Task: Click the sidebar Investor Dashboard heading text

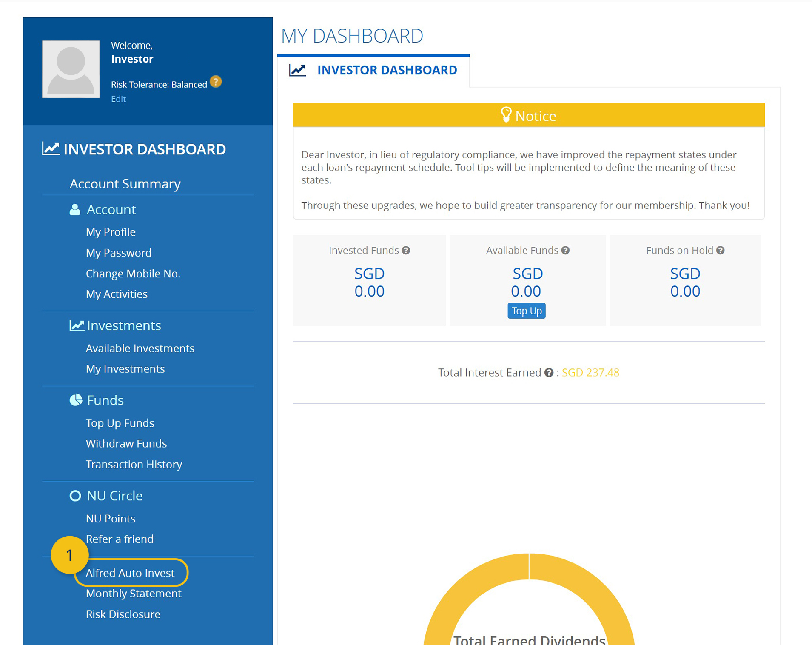Action: point(145,149)
